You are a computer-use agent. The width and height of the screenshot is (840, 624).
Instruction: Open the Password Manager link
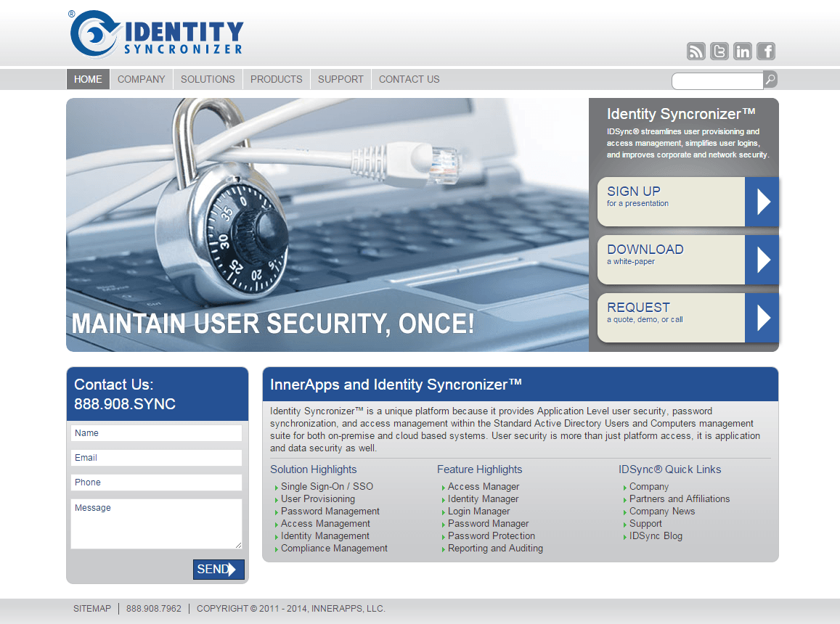(x=488, y=523)
